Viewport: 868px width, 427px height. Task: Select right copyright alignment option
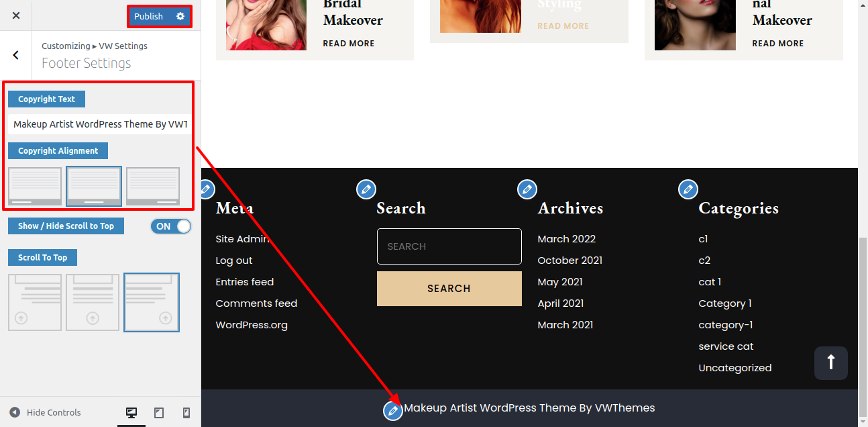[153, 186]
